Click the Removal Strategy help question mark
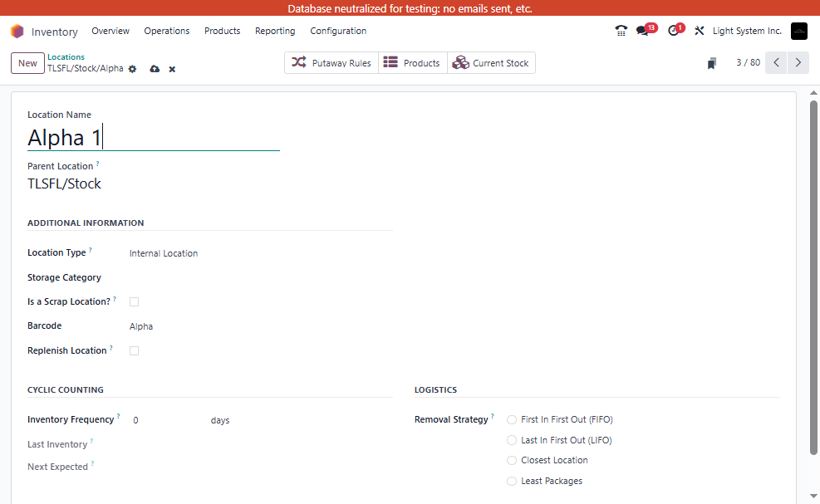This screenshot has width=820, height=504. pos(492,417)
